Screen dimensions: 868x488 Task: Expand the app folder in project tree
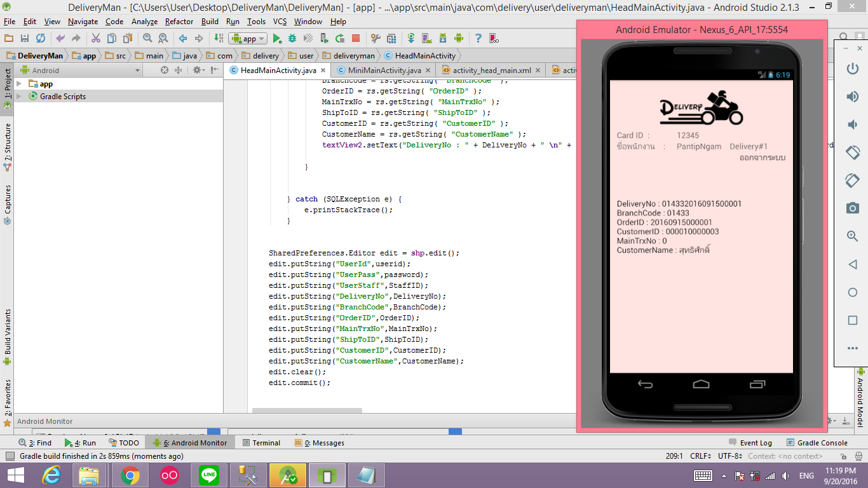tap(19, 84)
